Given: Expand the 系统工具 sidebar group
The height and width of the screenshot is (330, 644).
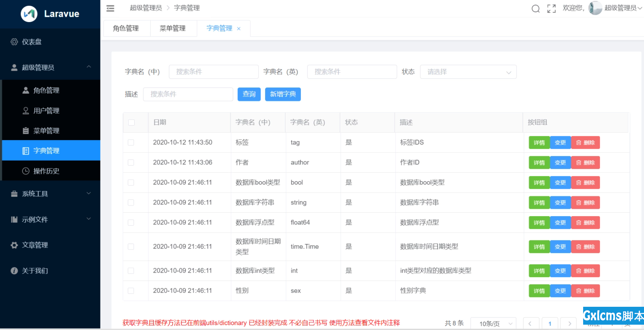Looking at the screenshot, I should click(x=50, y=194).
